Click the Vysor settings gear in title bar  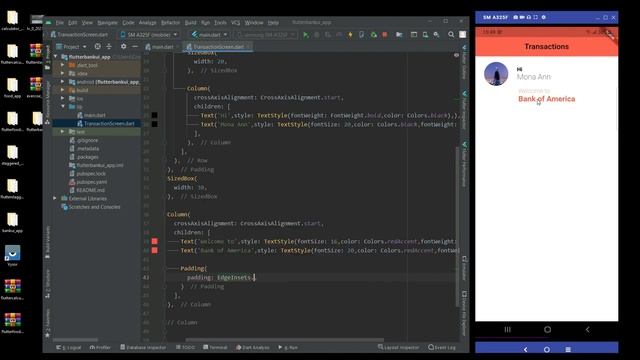click(543, 17)
